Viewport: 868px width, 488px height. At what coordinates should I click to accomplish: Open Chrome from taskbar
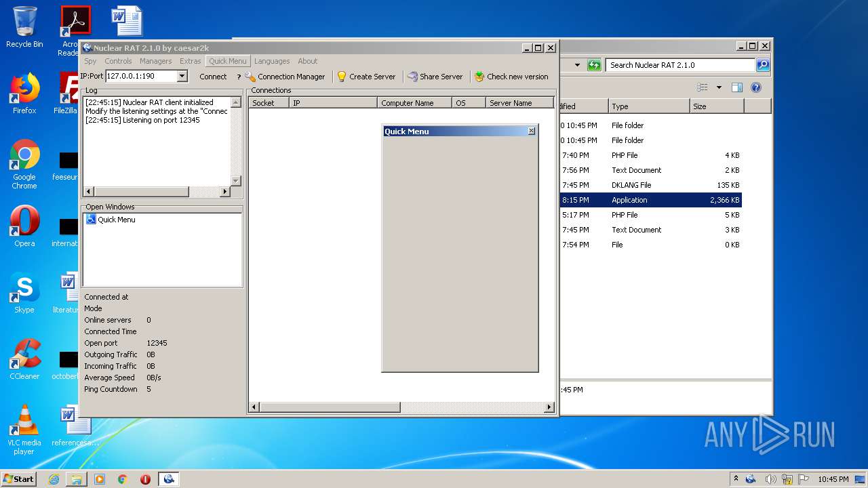123,479
